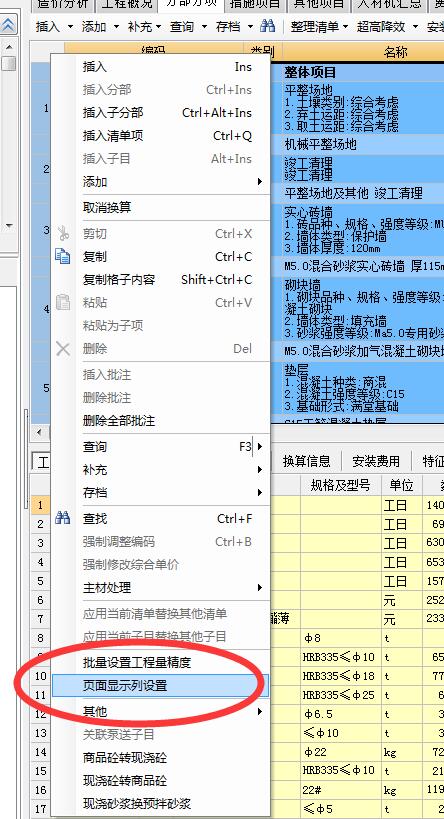Click the binoculars find icon in toolbar
444x819 pixels.
coord(267,26)
